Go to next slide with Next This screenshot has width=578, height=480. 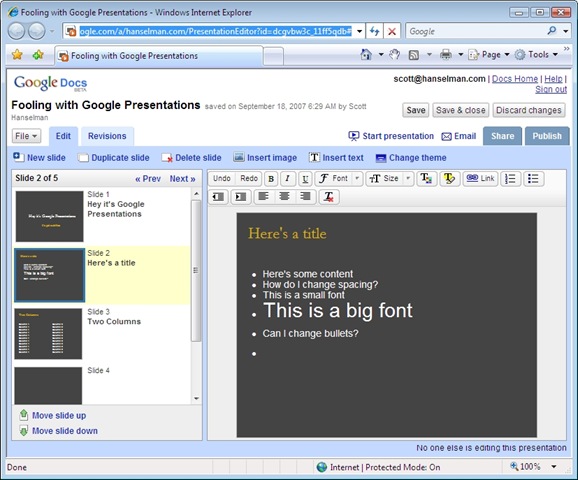coord(182,179)
